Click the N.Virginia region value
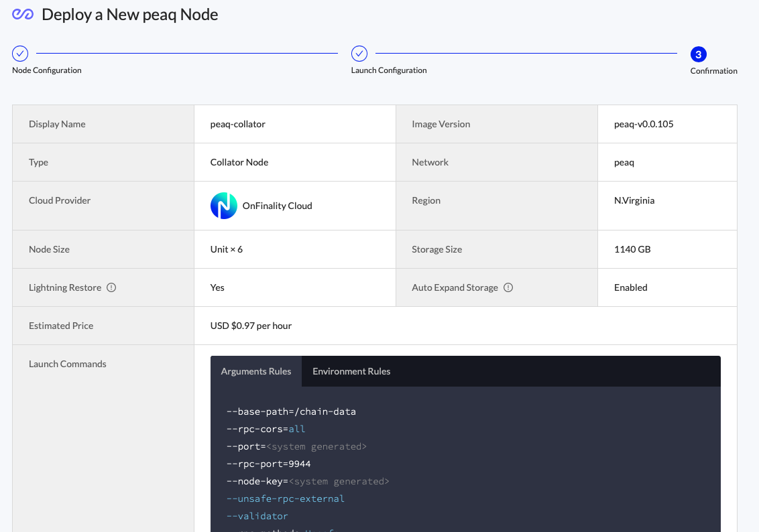 point(634,200)
